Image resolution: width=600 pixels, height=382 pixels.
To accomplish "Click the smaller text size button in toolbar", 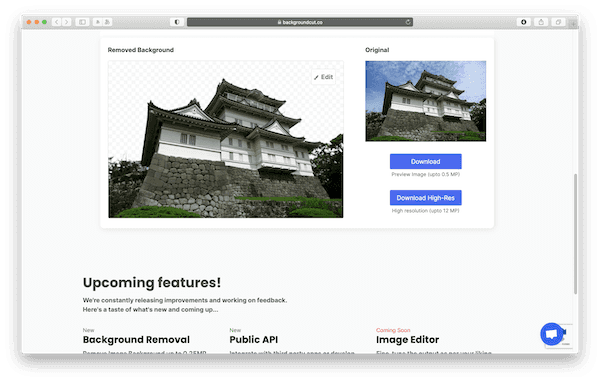I will [98, 22].
